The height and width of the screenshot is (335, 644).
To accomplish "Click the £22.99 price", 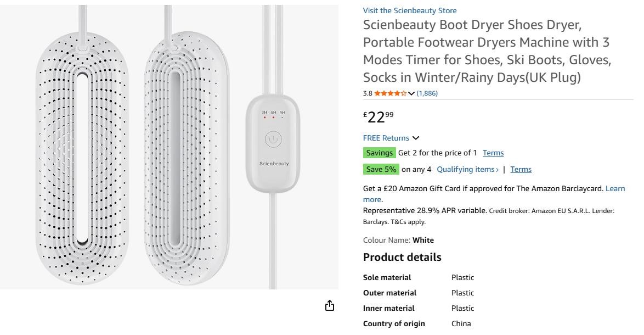I will 379,117.
